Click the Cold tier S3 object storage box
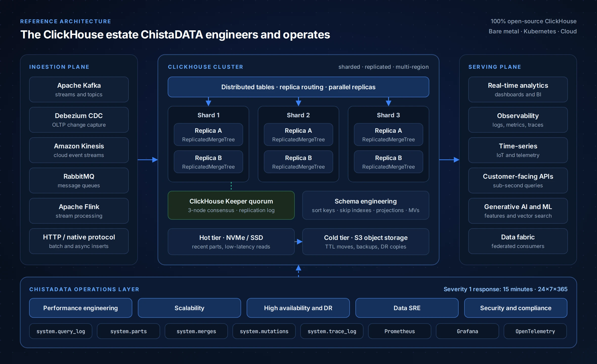The image size is (597, 364). 366,242
